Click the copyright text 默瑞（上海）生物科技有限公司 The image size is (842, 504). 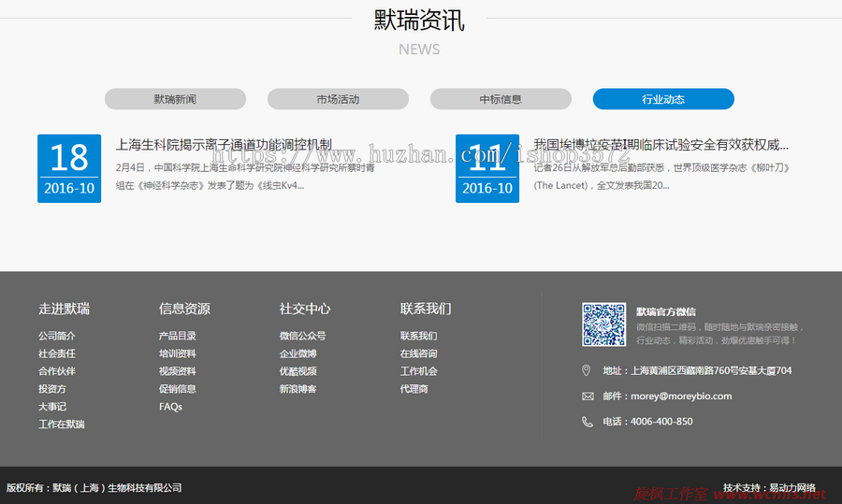coord(117,487)
